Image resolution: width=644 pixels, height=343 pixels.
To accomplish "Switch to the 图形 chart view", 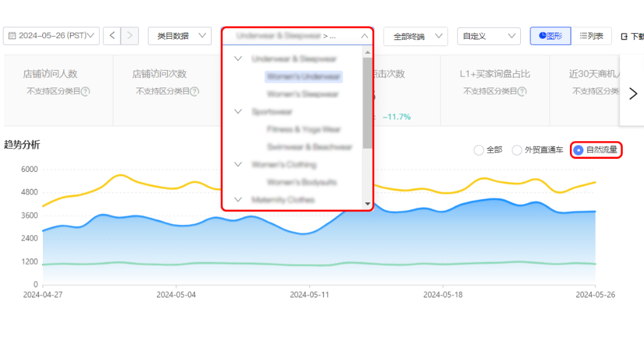I will pyautogui.click(x=550, y=36).
